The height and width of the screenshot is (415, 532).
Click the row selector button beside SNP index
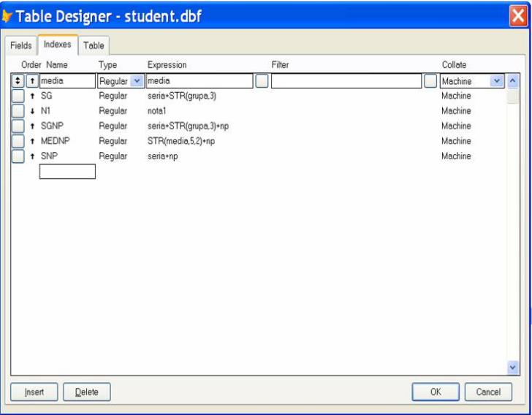18,156
